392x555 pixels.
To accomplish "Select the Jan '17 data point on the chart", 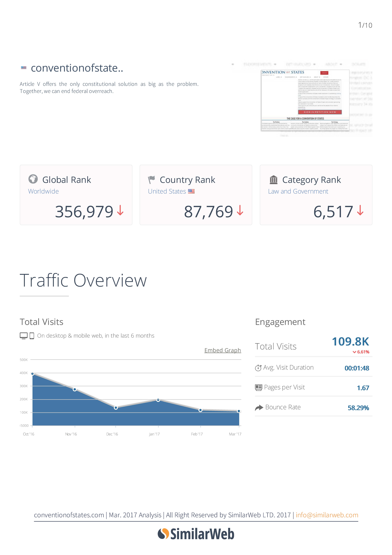I will tap(158, 400).
